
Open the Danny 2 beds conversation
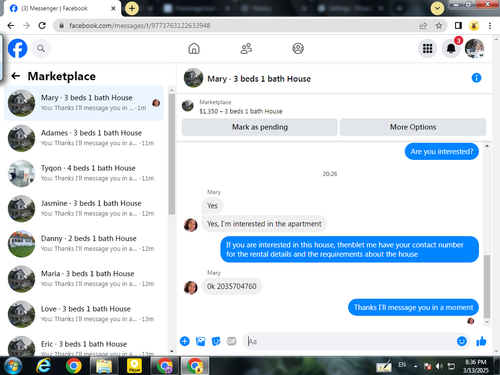[x=84, y=244]
